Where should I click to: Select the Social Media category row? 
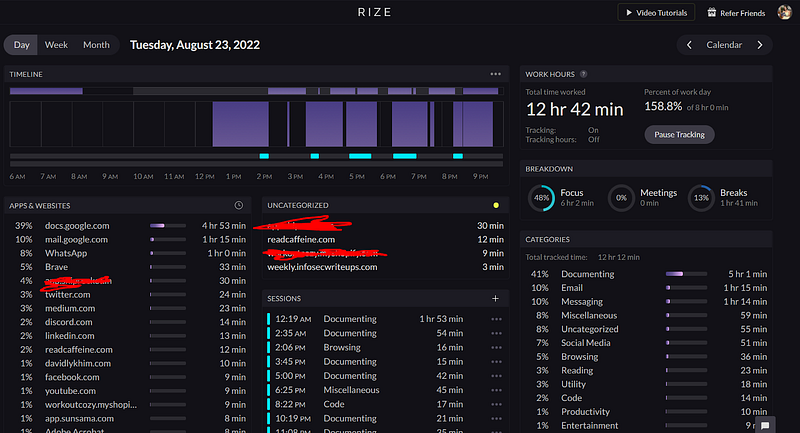[646, 343]
